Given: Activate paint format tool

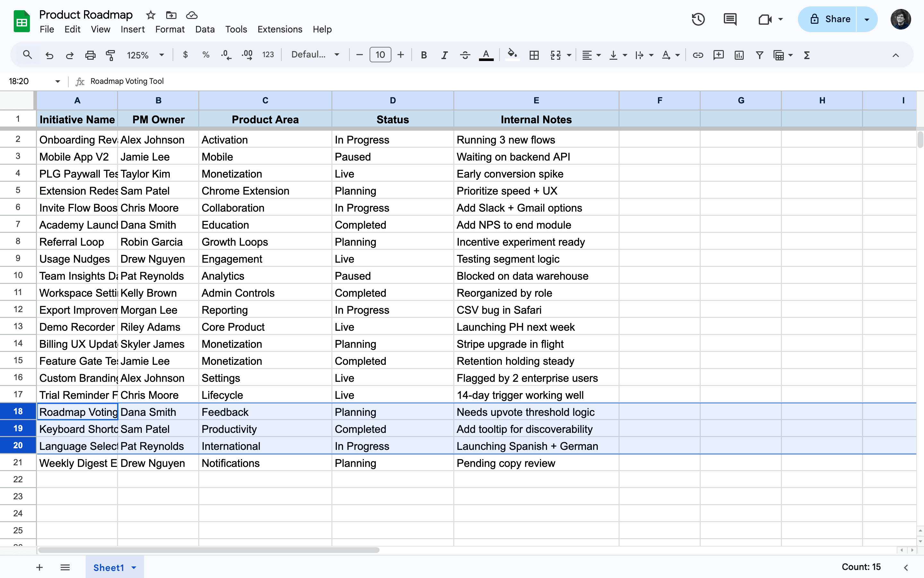Looking at the screenshot, I should click(110, 55).
